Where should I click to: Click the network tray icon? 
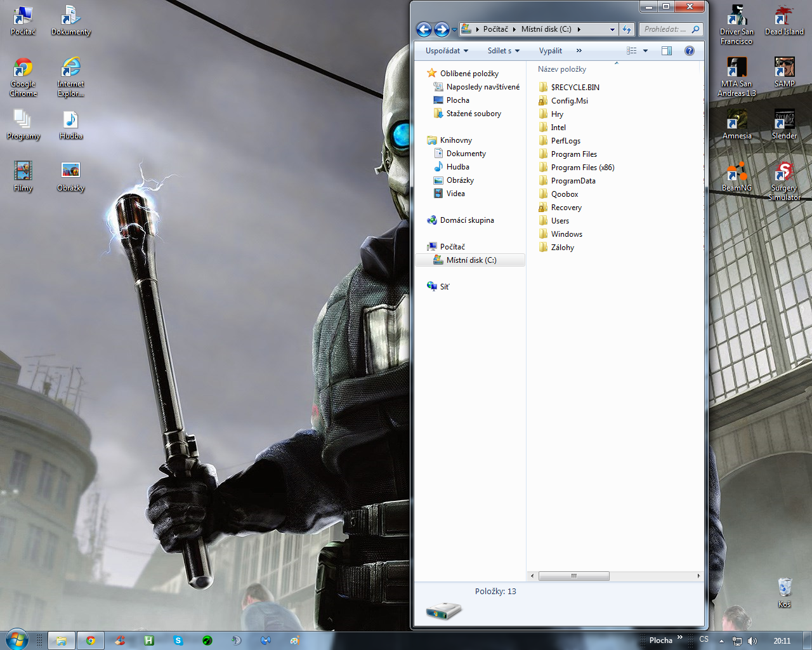point(737,640)
